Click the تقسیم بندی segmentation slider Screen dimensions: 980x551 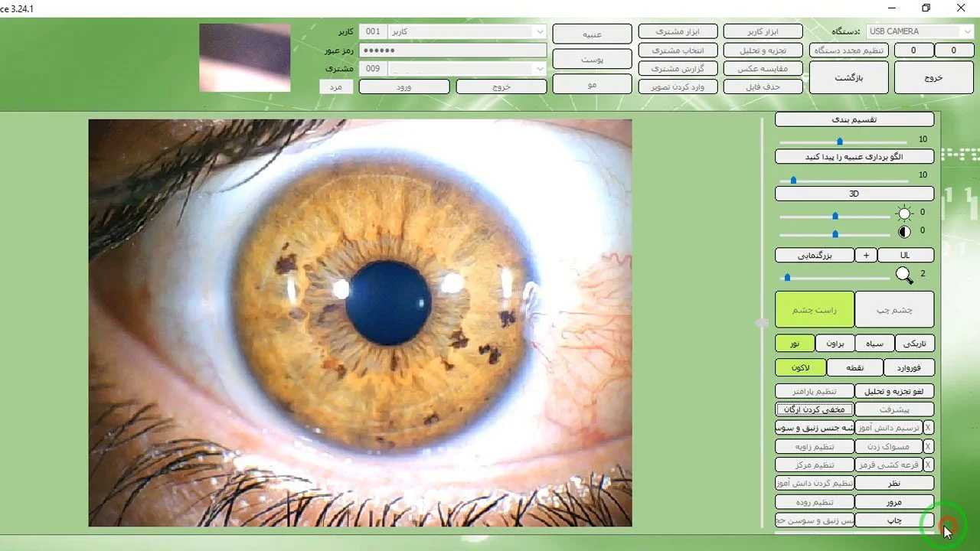(843, 142)
